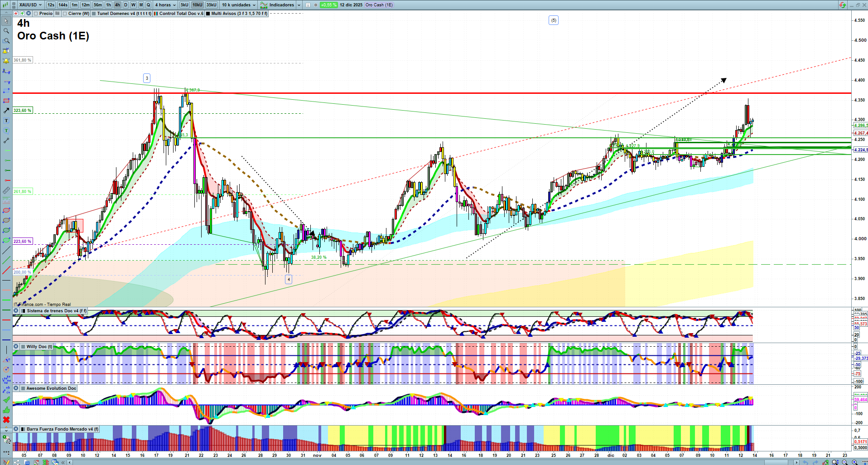Set history to 35kU
Viewport: 868px width, 465px height.
(212, 5)
